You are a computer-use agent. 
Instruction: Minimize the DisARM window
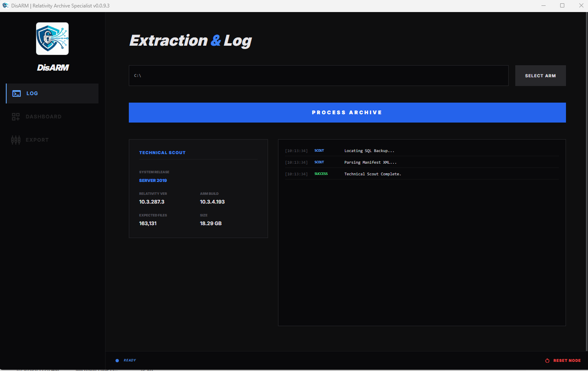(544, 6)
